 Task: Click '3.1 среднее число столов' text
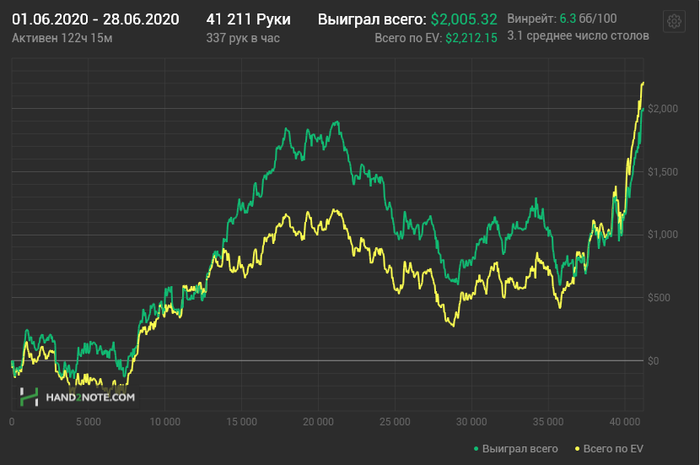pyautogui.click(x=578, y=36)
